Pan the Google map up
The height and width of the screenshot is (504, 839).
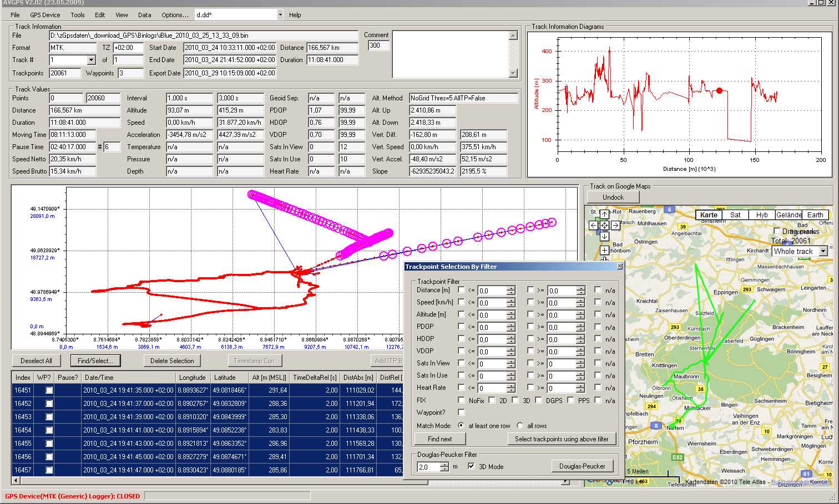click(x=604, y=214)
